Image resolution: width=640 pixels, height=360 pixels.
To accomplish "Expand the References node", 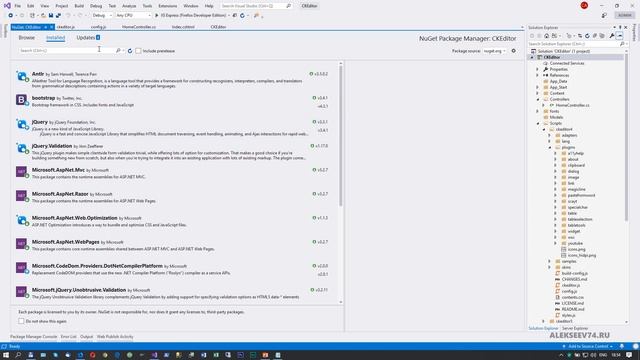I will point(538,76).
